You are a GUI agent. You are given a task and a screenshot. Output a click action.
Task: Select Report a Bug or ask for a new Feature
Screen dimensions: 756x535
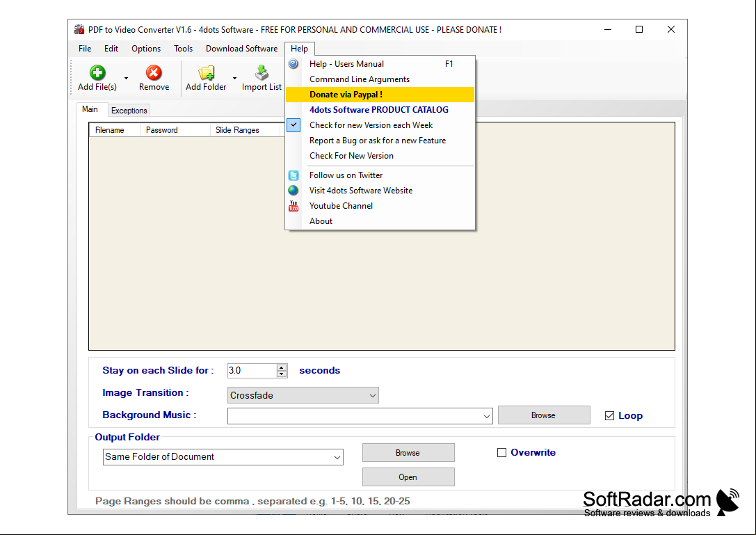point(380,141)
